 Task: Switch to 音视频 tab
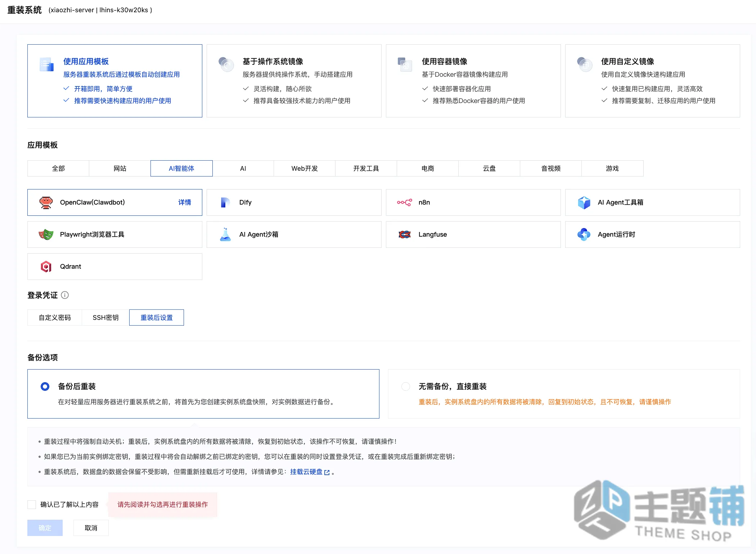pyautogui.click(x=551, y=169)
